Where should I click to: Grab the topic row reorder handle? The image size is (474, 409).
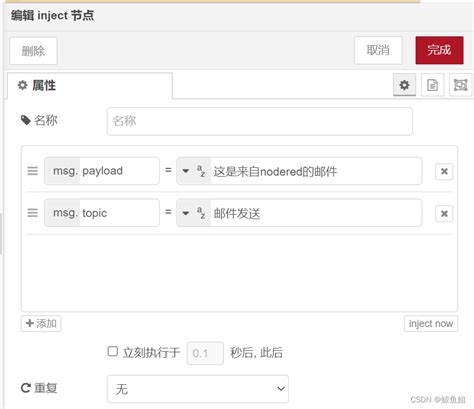click(x=32, y=213)
